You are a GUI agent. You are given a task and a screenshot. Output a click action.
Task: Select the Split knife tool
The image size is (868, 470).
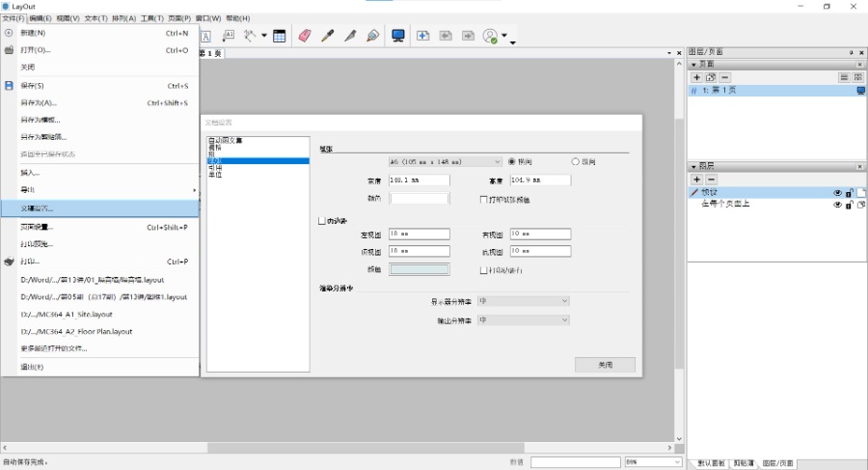click(350, 36)
